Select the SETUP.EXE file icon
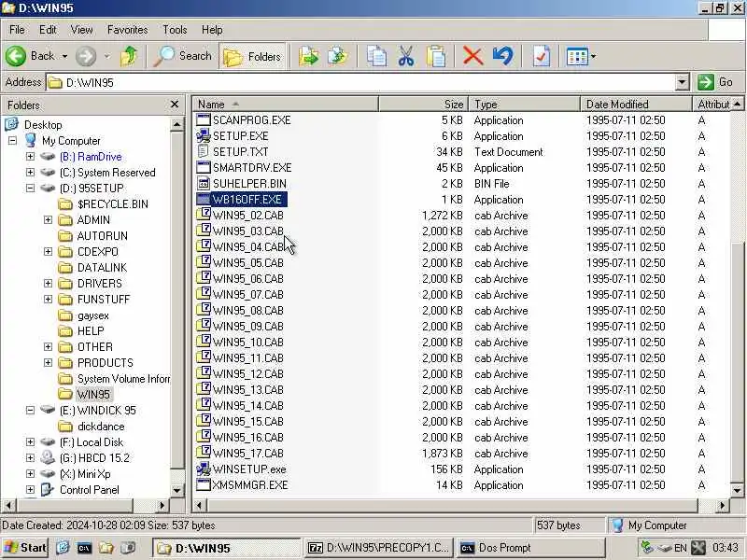Viewport: 747px width, 560px height. (x=204, y=135)
